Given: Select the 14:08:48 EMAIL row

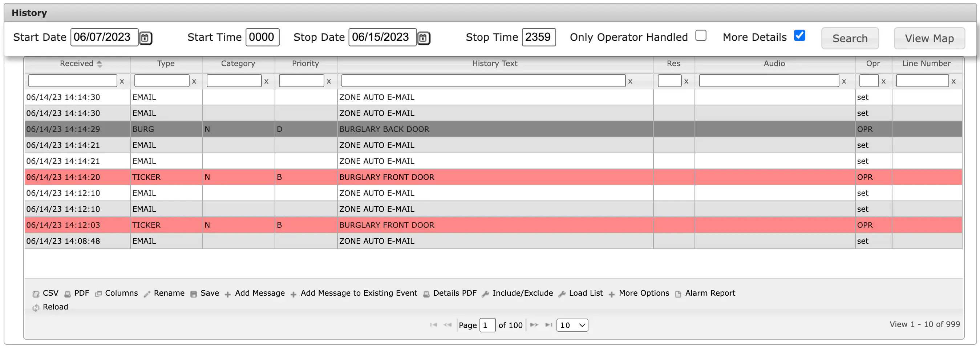Looking at the screenshot, I should click(493, 241).
